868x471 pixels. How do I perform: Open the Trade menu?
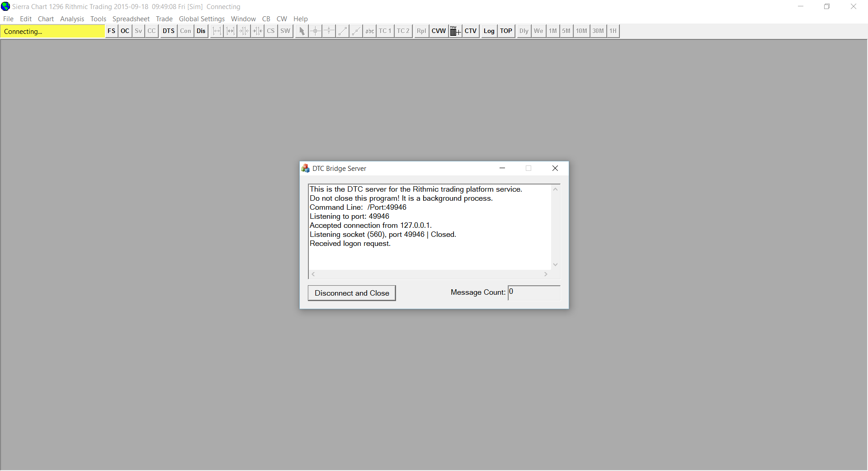[x=164, y=19]
